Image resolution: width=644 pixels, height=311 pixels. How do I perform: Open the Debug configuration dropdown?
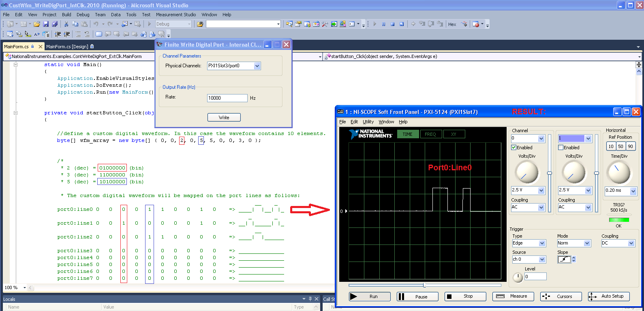coord(173,24)
